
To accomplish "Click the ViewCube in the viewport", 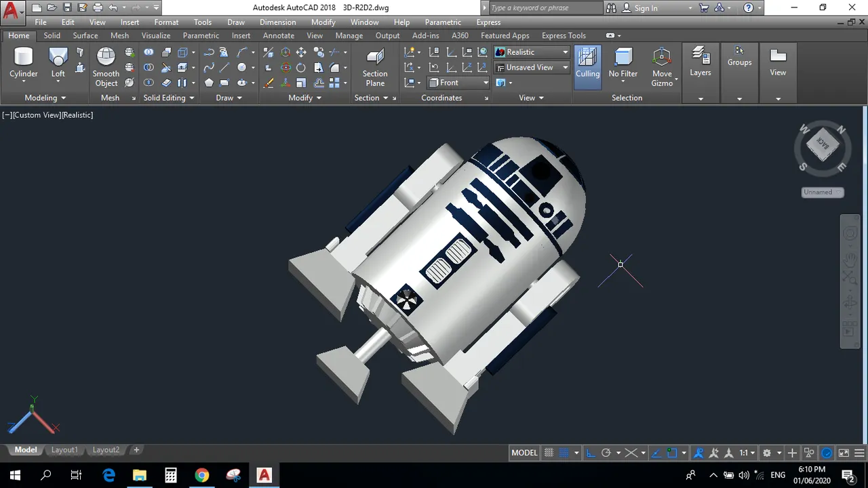I will point(822,144).
